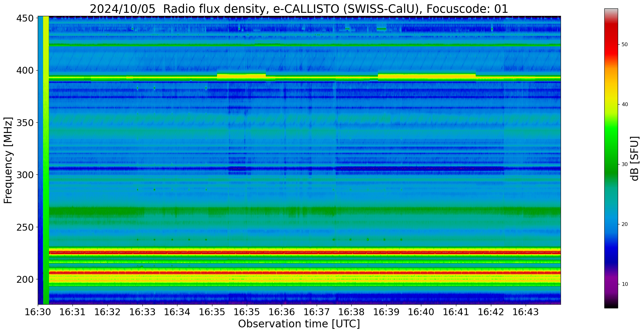644x333 pixels.
Task: Click the 16:42 time tick label
Action: [491, 312]
